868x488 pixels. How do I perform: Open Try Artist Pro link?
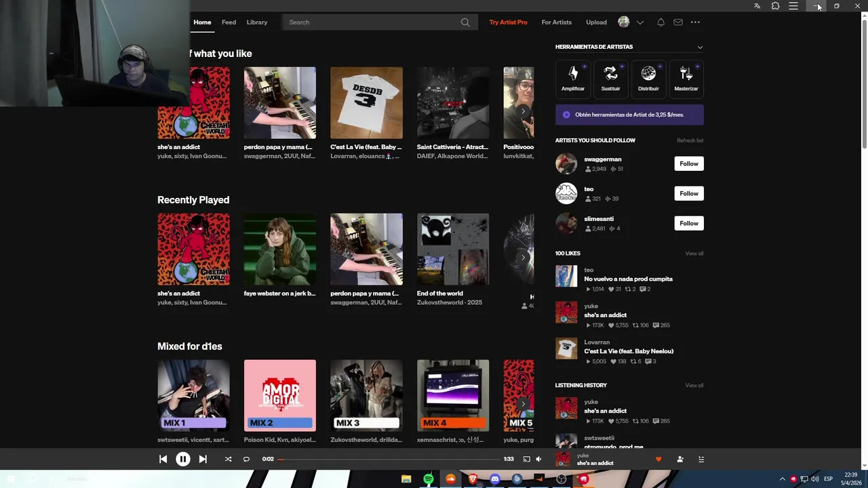point(508,22)
